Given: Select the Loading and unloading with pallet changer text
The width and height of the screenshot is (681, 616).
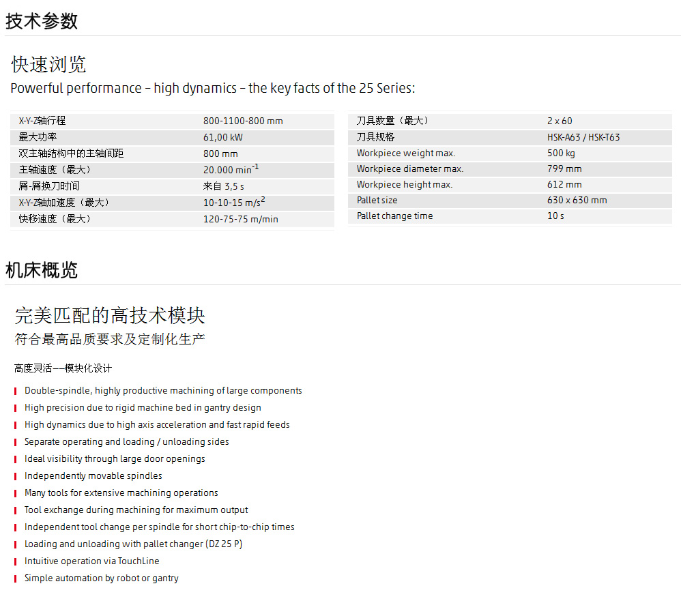Looking at the screenshot, I should (133, 544).
